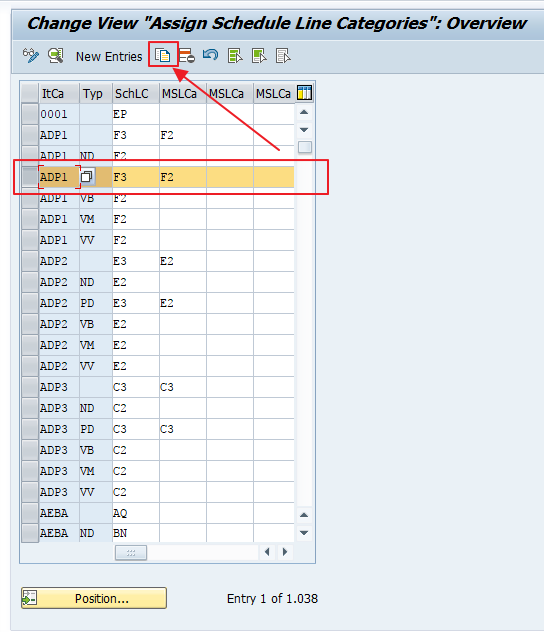Click the EP cell in row 0001
Screen dimensions: 544x632
(136, 114)
